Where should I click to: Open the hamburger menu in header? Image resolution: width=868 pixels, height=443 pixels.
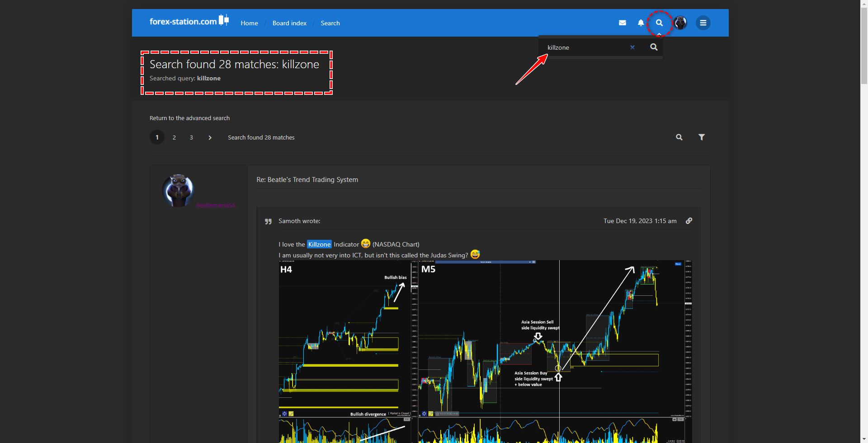pyautogui.click(x=703, y=23)
